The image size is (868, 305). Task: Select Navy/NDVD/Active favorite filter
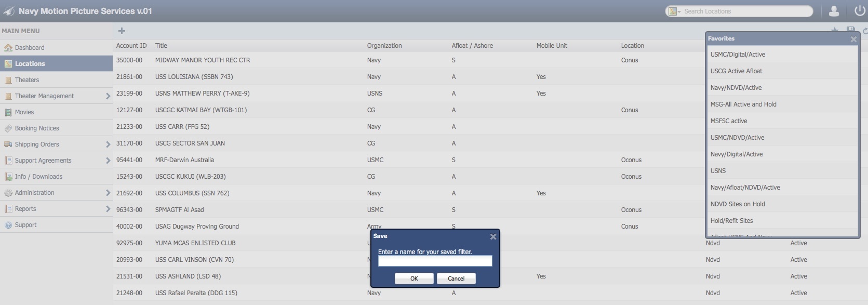click(736, 88)
